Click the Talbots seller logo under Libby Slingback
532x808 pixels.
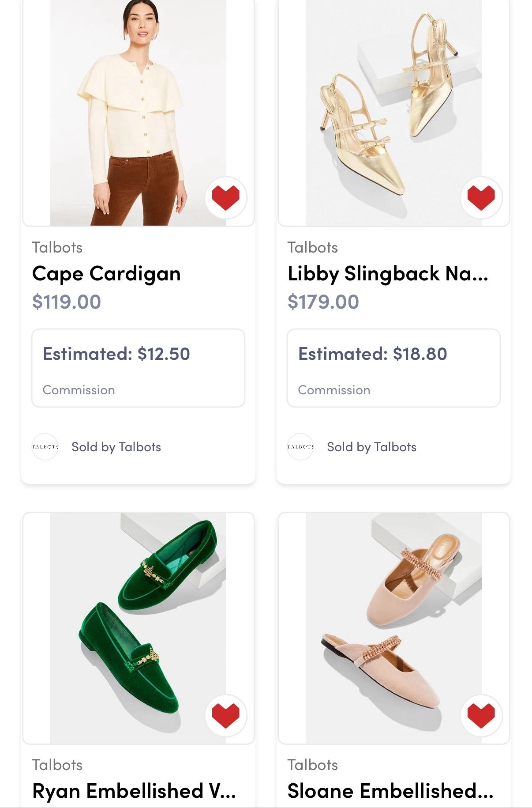click(x=300, y=447)
